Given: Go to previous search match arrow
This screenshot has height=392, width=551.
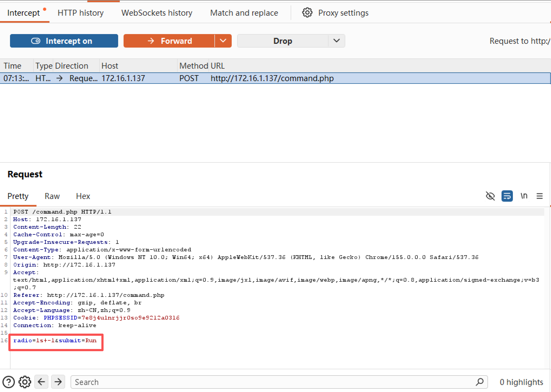Looking at the screenshot, I should (x=41, y=382).
